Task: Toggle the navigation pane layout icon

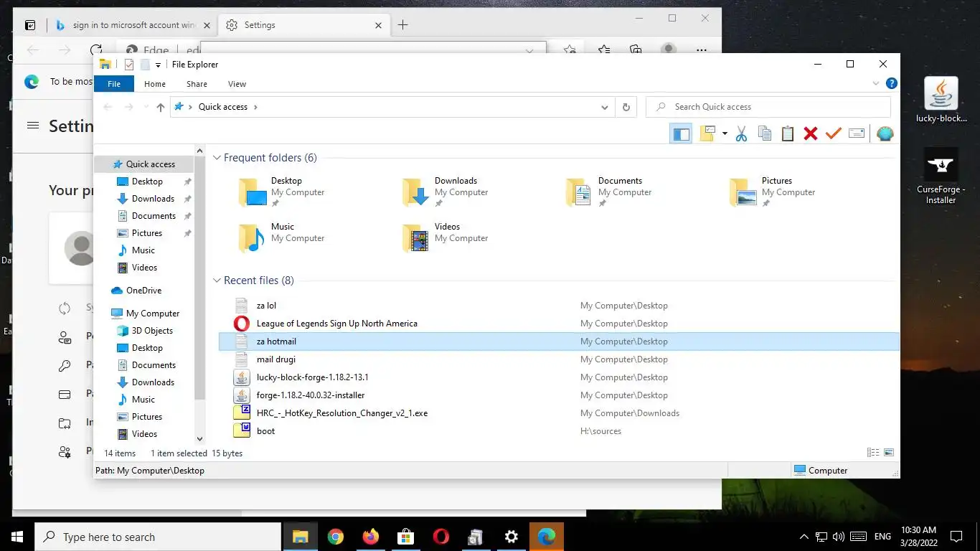Action: pyautogui.click(x=681, y=133)
